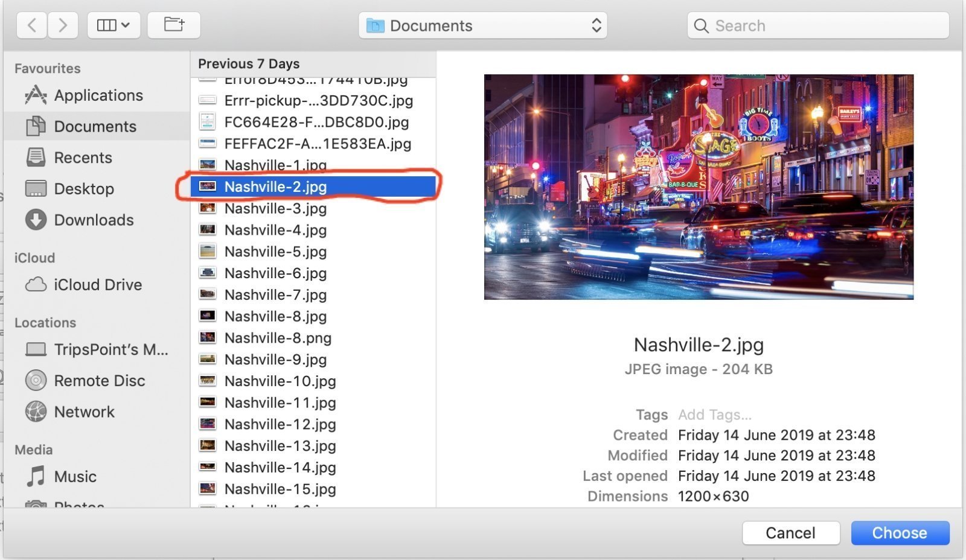Screen dimensions: 966x560
Task: Expand the Documents location popup
Action: pyautogui.click(x=483, y=26)
